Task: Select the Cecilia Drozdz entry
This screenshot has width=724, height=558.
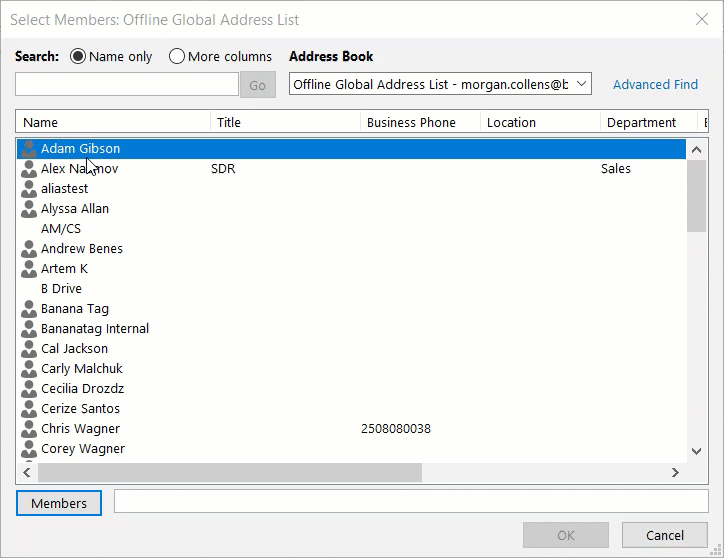Action: point(351,388)
